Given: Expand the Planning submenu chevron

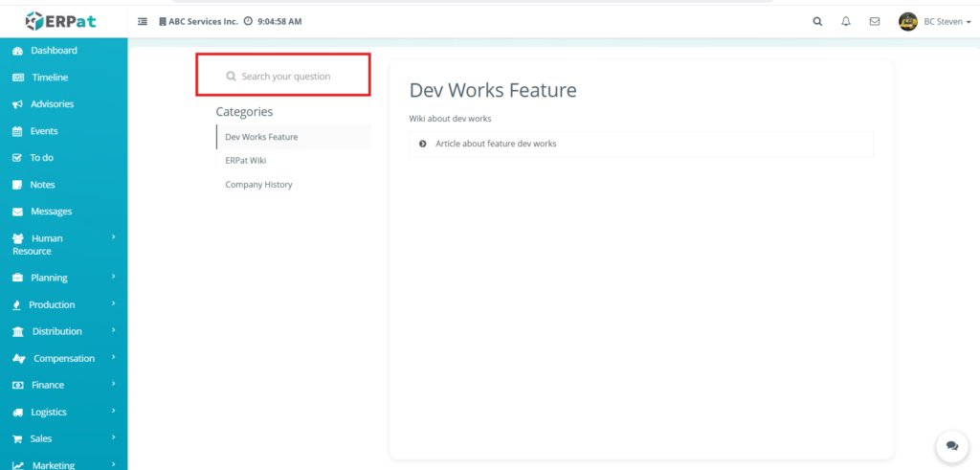Looking at the screenshot, I should [x=114, y=277].
